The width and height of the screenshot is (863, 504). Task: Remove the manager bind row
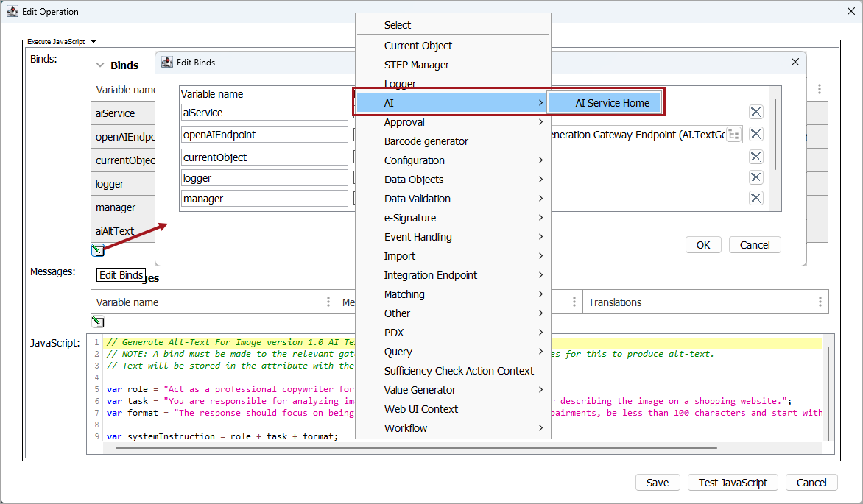(755, 198)
